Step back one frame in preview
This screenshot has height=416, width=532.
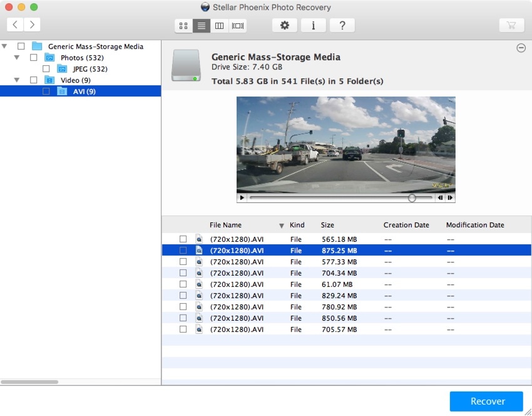tap(440, 197)
